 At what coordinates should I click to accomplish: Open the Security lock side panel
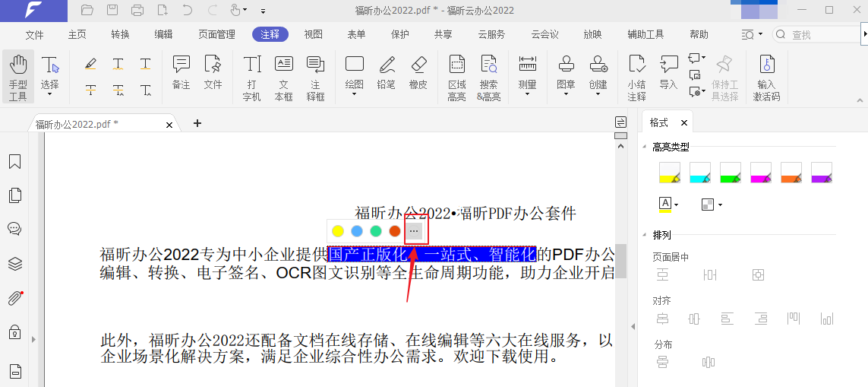coord(15,333)
